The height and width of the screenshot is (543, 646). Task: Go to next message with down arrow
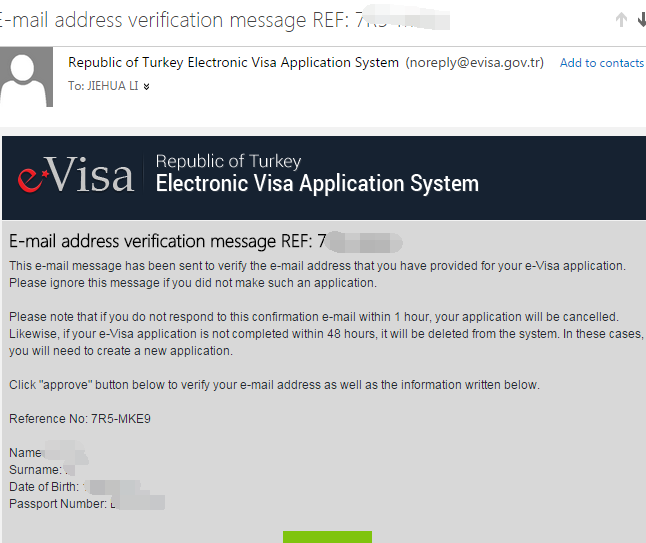click(641, 19)
